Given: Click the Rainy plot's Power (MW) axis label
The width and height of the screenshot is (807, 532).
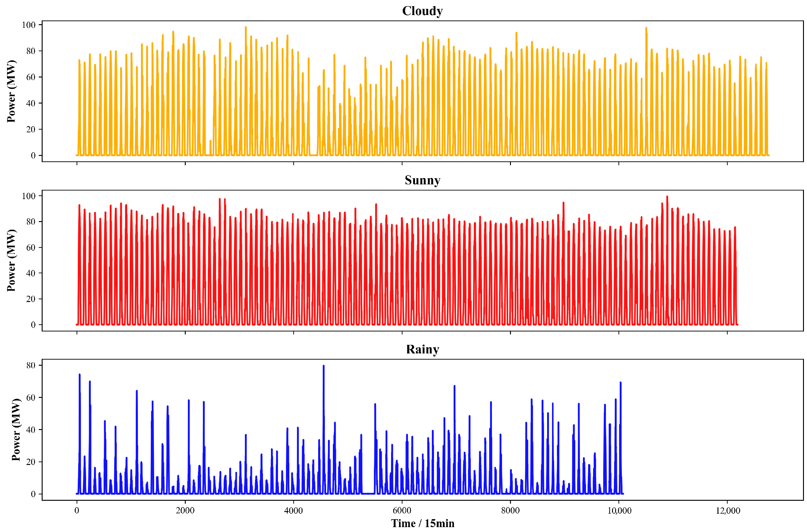Looking at the screenshot, I should point(16,429).
